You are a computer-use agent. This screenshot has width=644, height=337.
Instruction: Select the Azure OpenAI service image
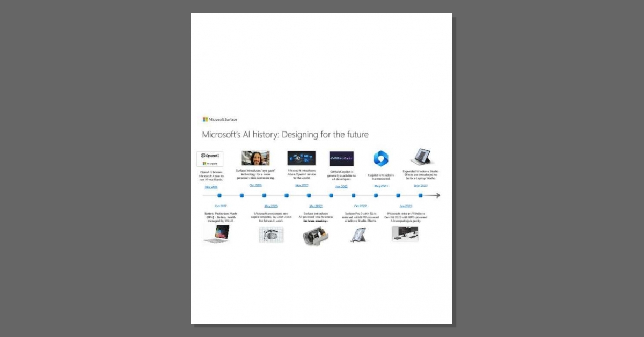(302, 158)
